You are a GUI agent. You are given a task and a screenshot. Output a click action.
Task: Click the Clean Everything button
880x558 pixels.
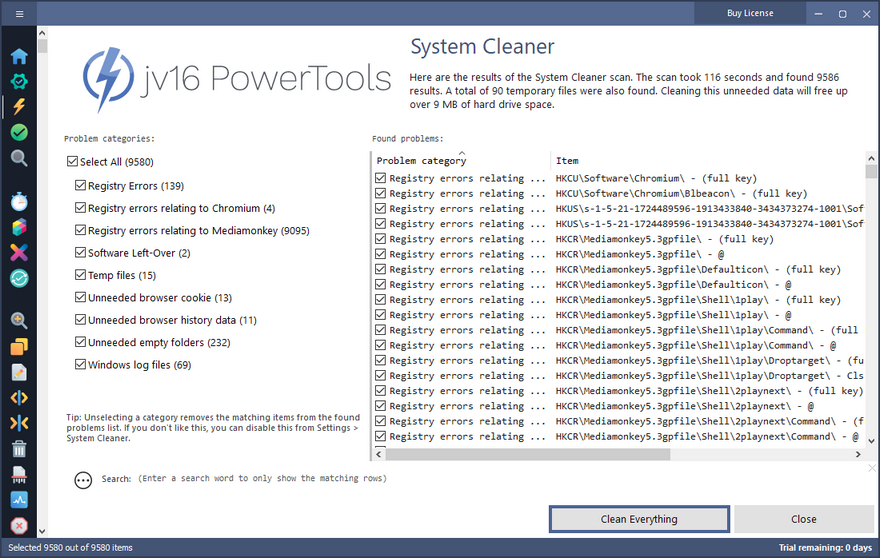(x=639, y=519)
